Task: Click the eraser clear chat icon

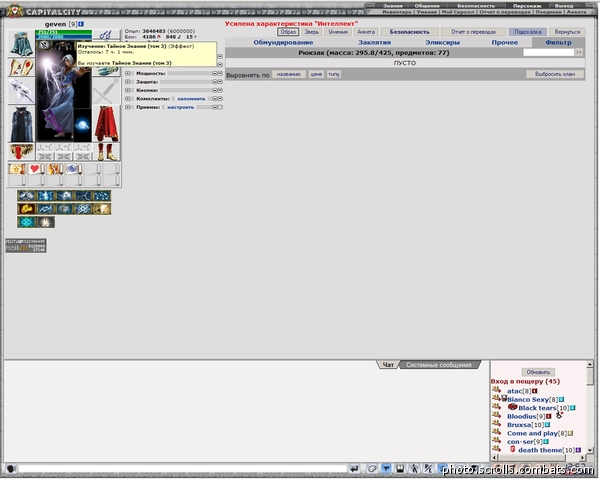Action: (372, 469)
